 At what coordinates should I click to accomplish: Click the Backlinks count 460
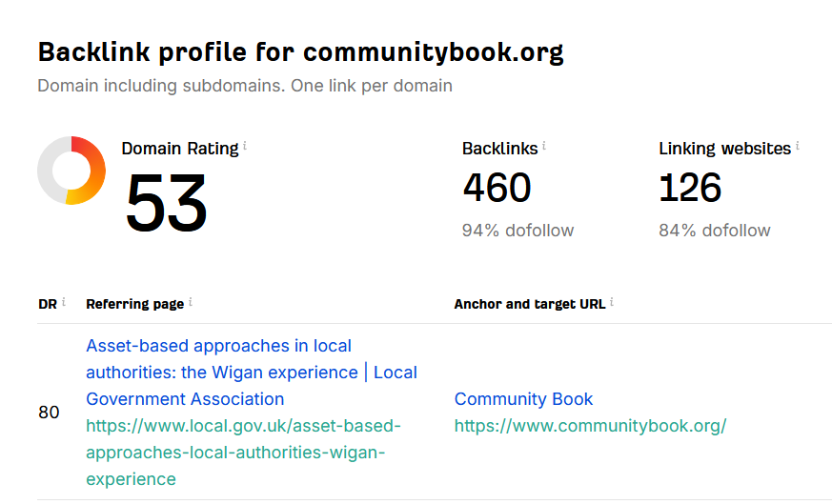(497, 188)
